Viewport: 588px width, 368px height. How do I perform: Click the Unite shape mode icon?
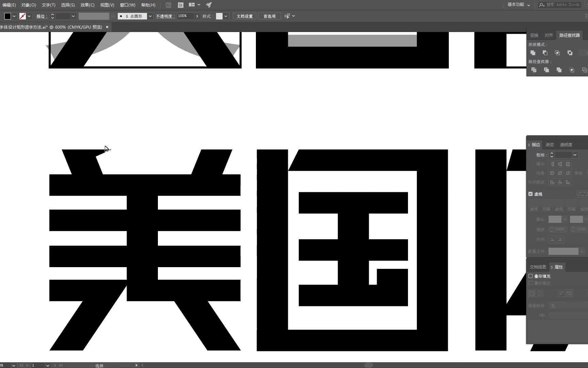click(x=533, y=53)
